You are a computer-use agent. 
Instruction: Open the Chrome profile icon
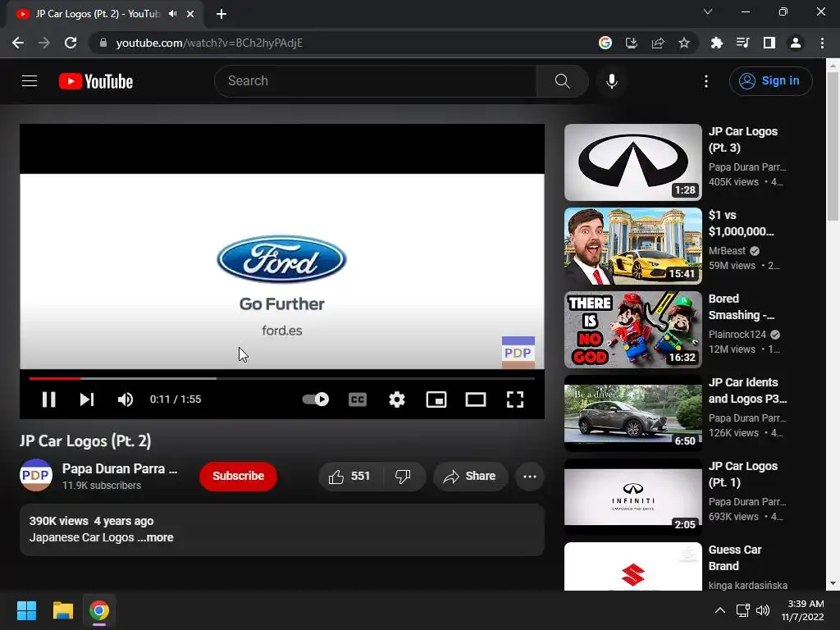click(x=796, y=43)
